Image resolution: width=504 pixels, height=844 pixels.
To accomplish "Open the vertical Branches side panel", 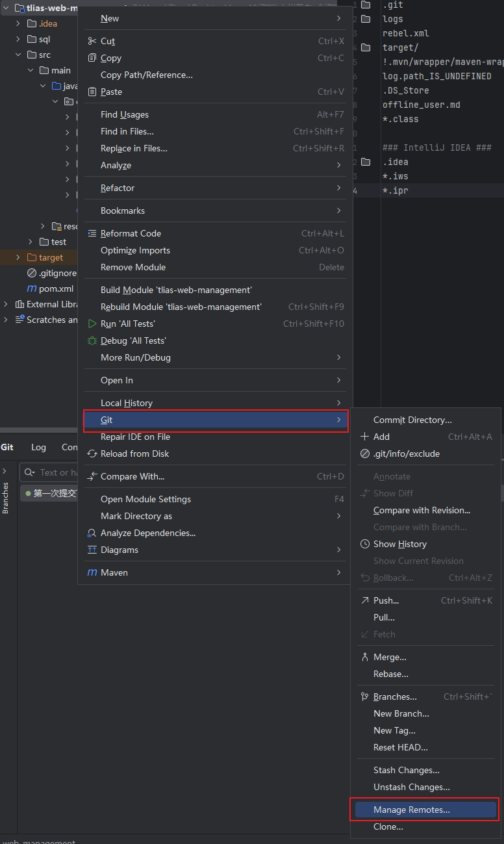I will (x=6, y=498).
